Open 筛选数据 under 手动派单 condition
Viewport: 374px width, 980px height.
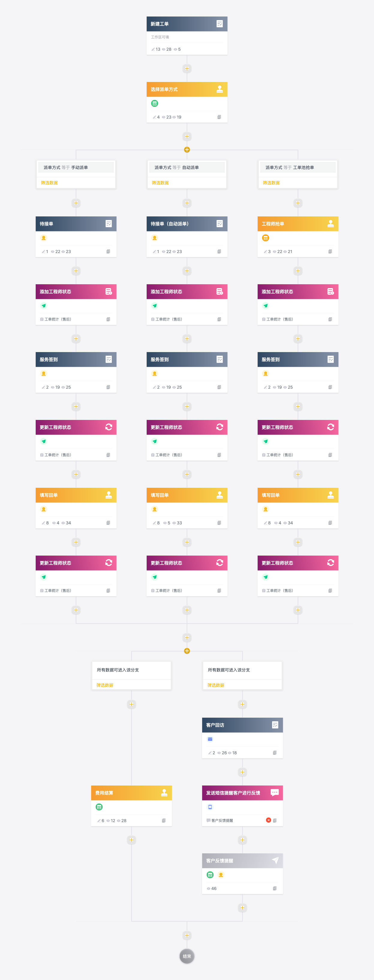[49, 182]
